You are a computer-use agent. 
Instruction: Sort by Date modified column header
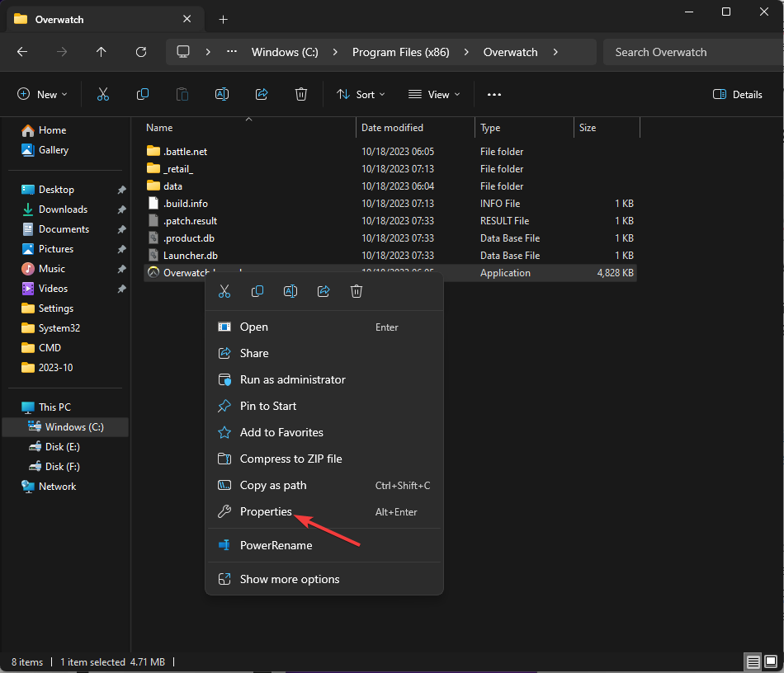[415, 128]
